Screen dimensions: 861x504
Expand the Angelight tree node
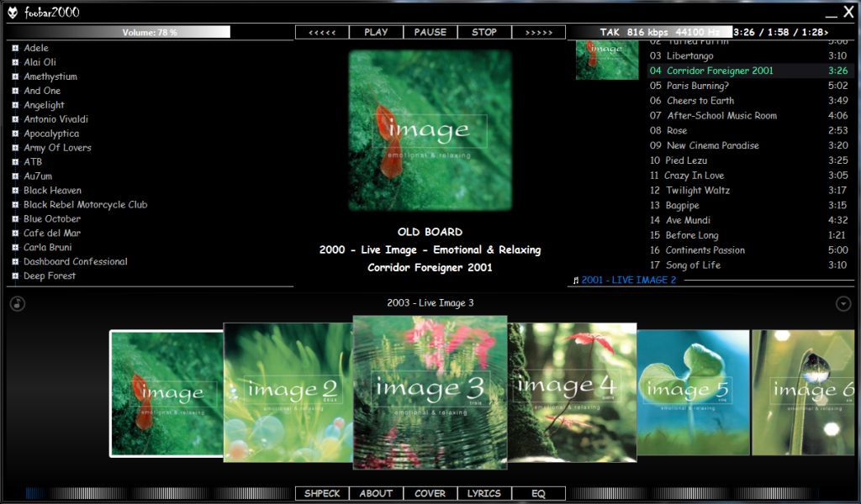tap(15, 105)
